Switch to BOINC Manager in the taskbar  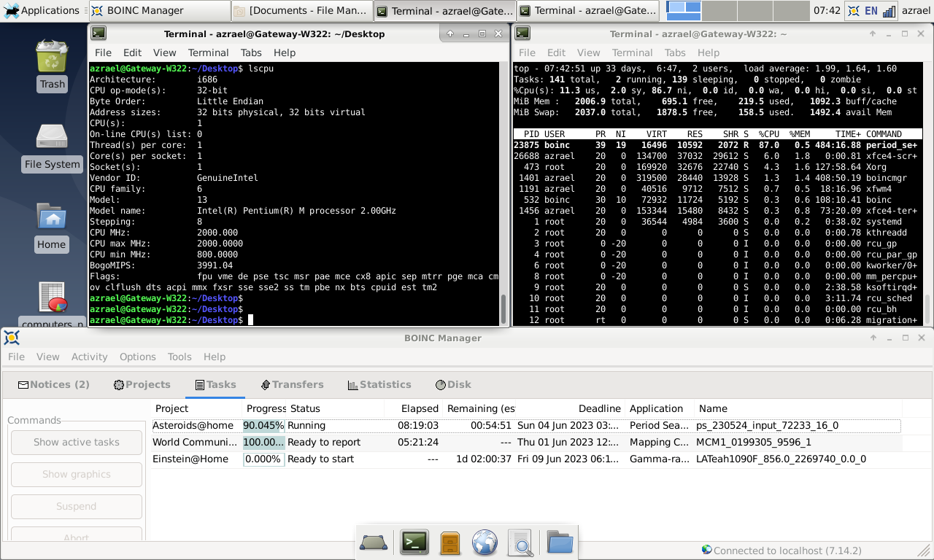[x=159, y=10]
